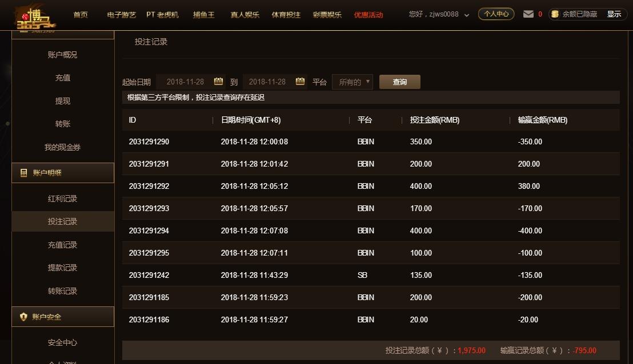Click the 账户安全 shield icon
Image resolution: width=633 pixels, height=364 pixels.
click(23, 317)
